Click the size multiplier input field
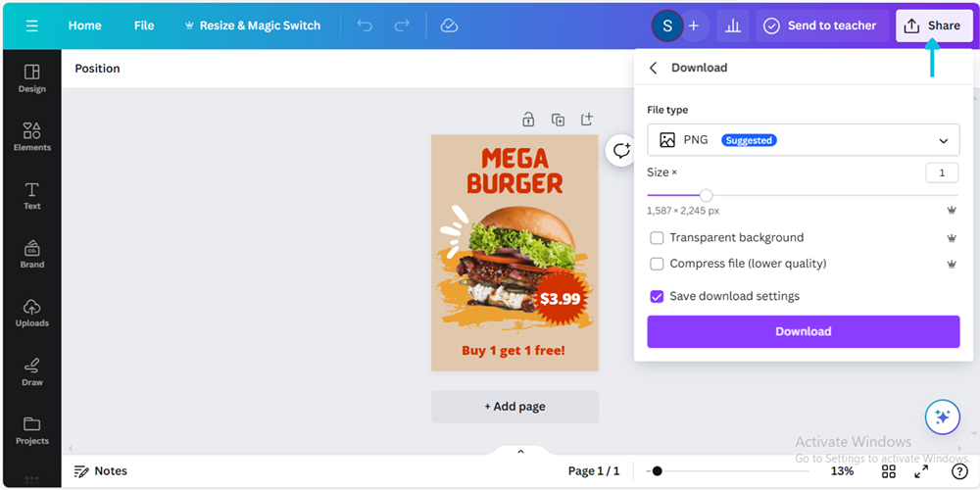This screenshot has width=980, height=490. pos(942,173)
